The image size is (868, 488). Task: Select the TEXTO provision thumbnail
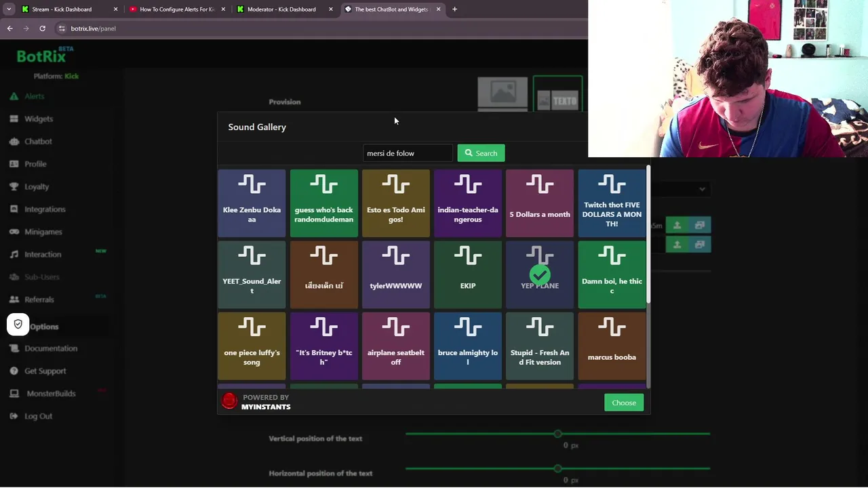[x=557, y=93]
